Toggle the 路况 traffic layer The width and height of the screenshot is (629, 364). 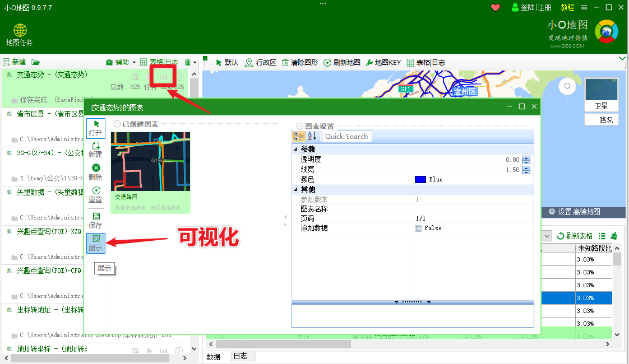coord(601,119)
